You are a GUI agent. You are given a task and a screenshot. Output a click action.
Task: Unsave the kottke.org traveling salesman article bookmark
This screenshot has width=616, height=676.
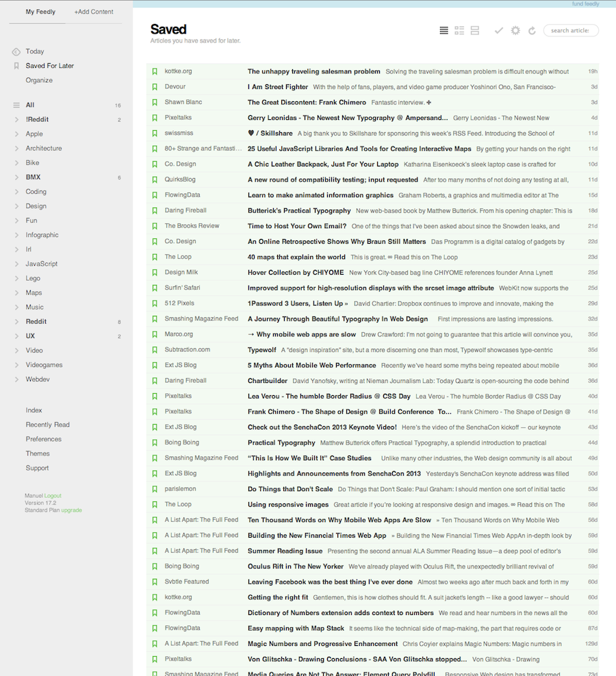pyautogui.click(x=155, y=71)
